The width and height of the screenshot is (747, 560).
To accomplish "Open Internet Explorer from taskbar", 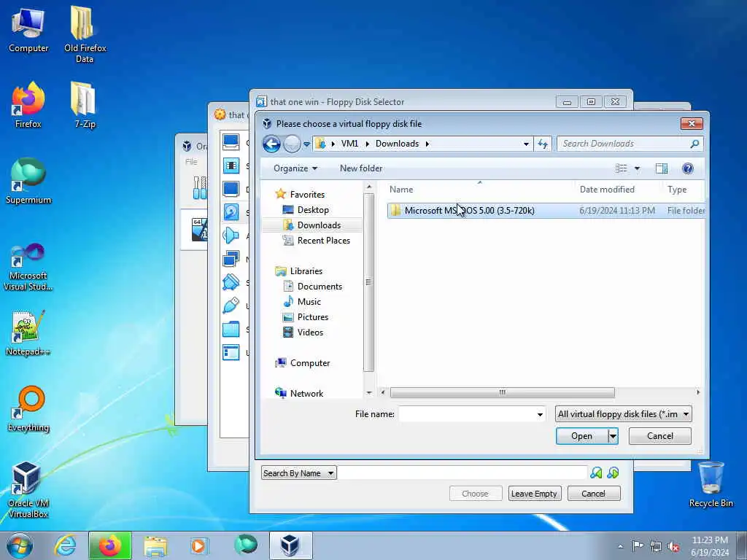I will coord(65,545).
